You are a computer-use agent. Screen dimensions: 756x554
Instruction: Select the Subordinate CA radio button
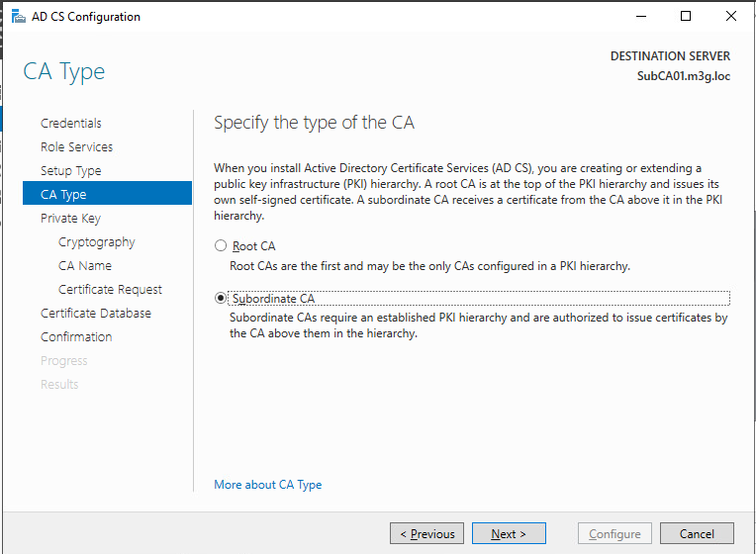click(x=221, y=299)
